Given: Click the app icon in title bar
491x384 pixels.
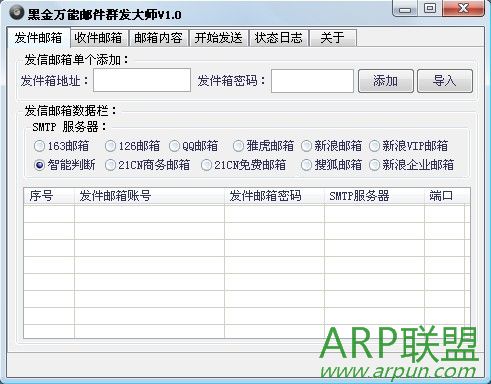Looking at the screenshot, I should [17, 13].
